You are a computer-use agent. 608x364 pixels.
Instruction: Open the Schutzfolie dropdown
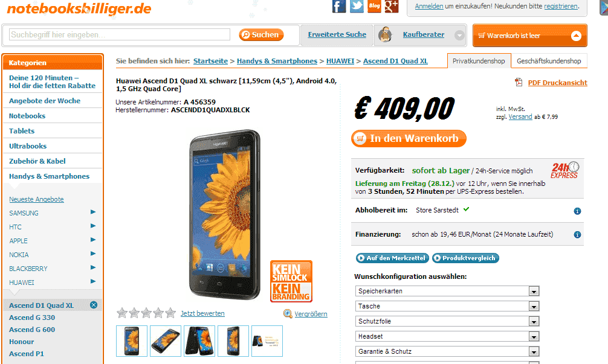point(447,321)
